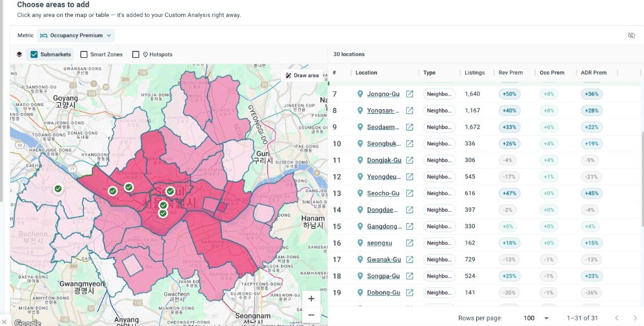This screenshot has height=326, width=644.
Task: Click the location pin beside Dobong-Gu
Action: click(x=360, y=292)
